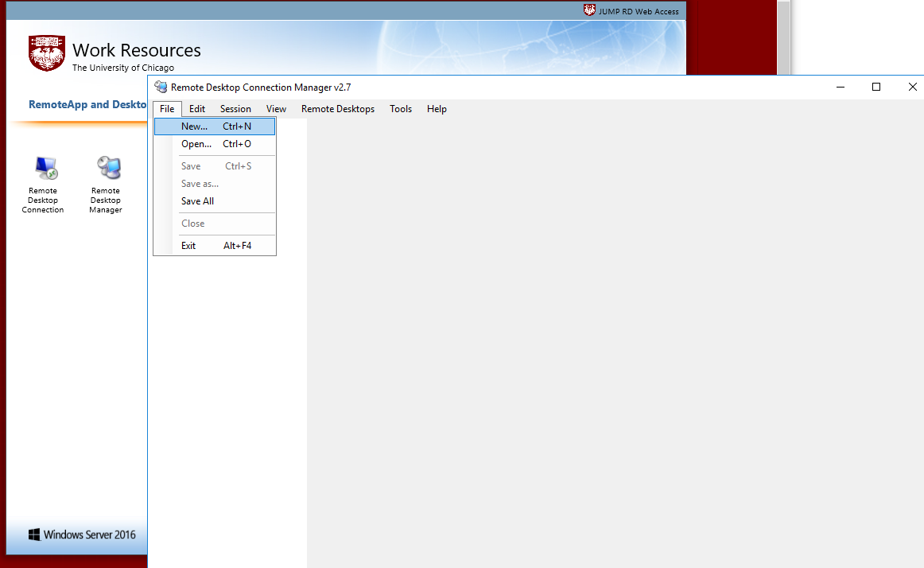
Task: Open the Remote Desktops menu
Action: click(x=337, y=109)
